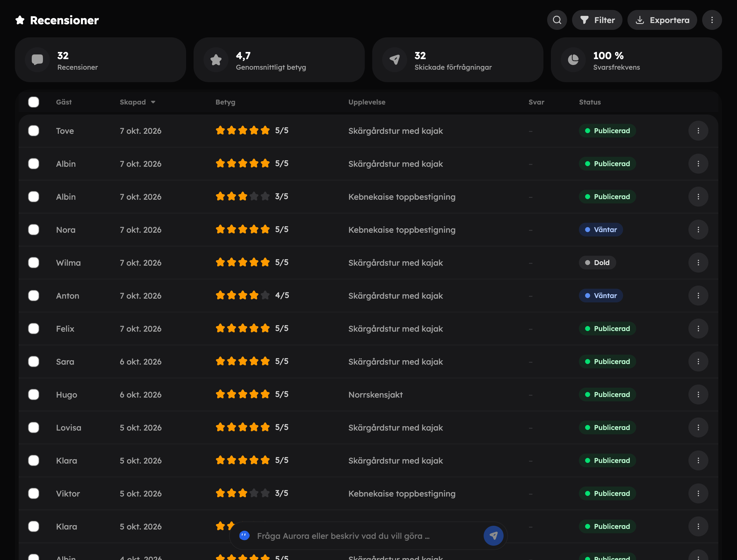Screen dimensions: 737x560
Task: Click the Status column header
Action: (x=590, y=102)
